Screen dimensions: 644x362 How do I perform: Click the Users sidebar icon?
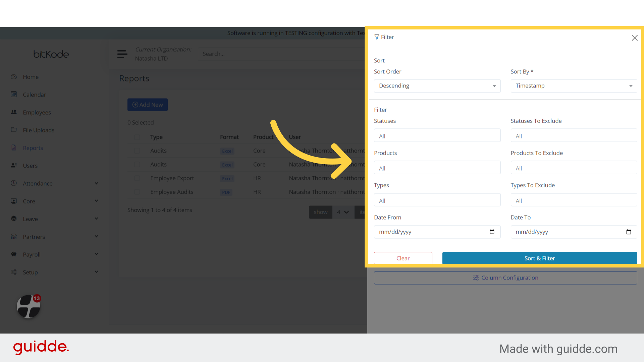pos(14,166)
